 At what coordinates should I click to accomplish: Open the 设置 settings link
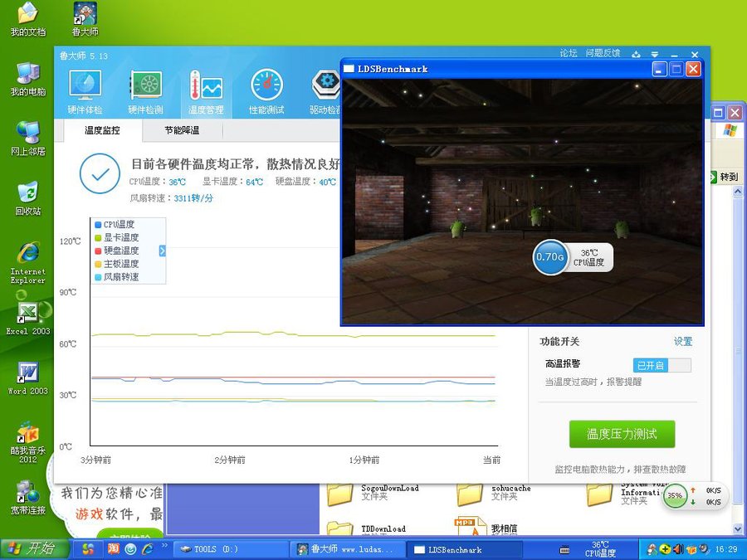682,342
